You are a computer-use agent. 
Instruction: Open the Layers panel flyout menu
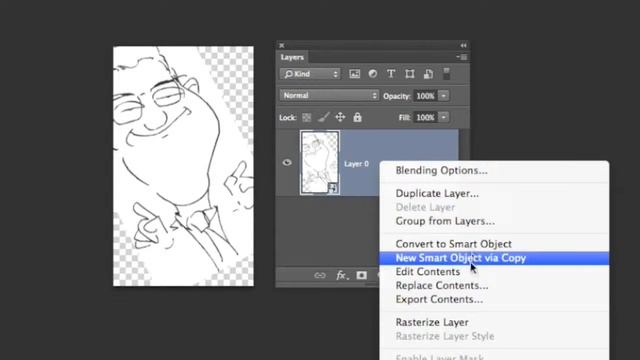(462, 57)
